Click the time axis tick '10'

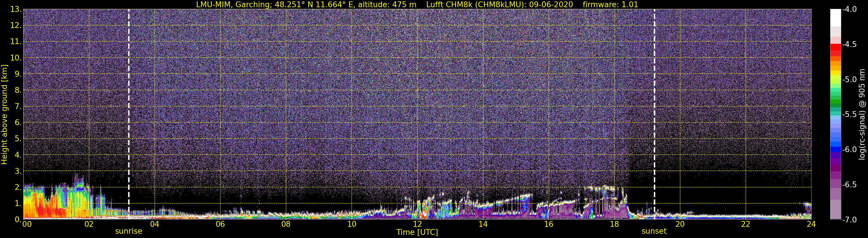coord(352,224)
